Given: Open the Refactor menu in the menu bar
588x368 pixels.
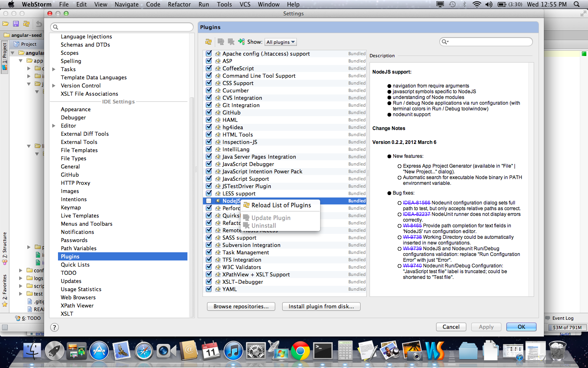Looking at the screenshot, I should click(179, 4).
